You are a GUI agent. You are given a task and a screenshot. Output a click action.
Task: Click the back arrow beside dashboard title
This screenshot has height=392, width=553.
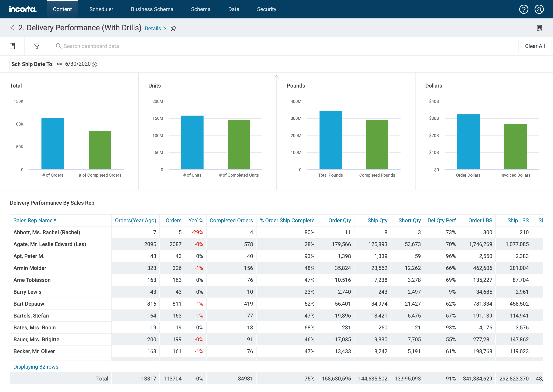click(12, 28)
